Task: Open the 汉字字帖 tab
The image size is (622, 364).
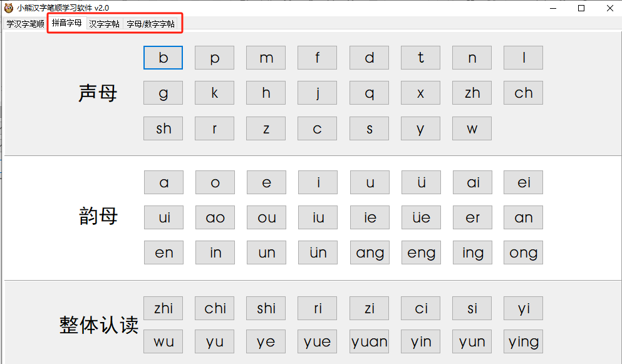Action: [104, 24]
